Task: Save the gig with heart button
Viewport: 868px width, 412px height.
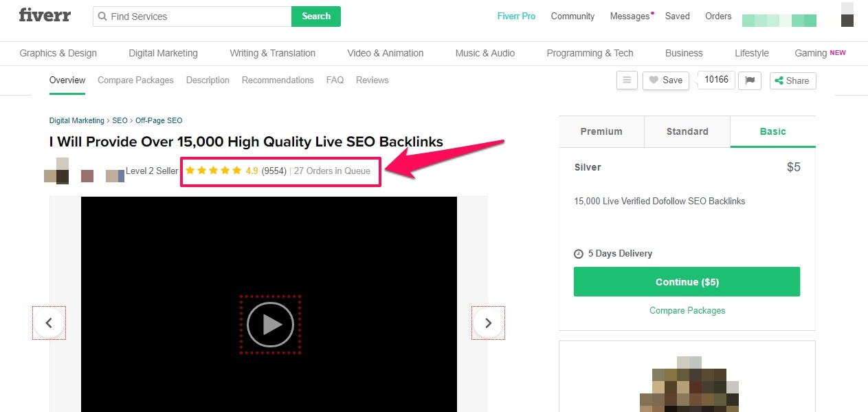Action: tap(666, 80)
